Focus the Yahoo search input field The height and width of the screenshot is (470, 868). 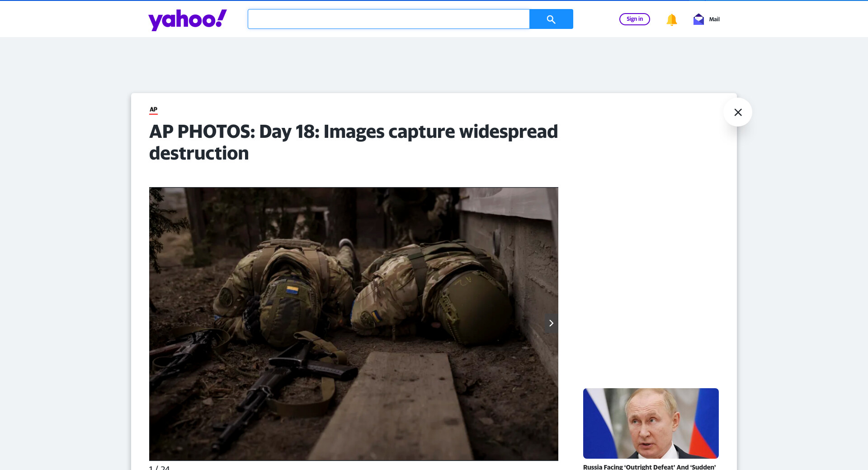pos(388,19)
